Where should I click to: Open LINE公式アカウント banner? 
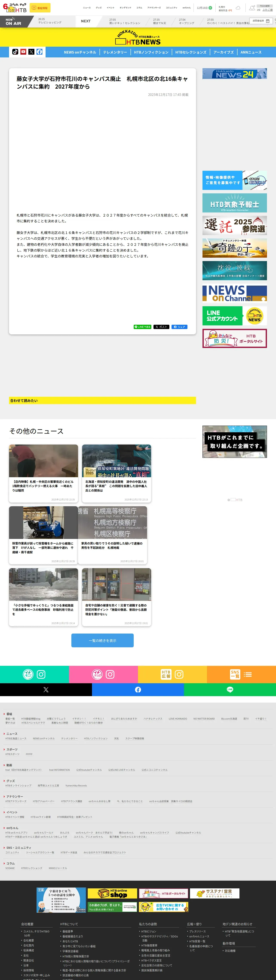(235, 316)
